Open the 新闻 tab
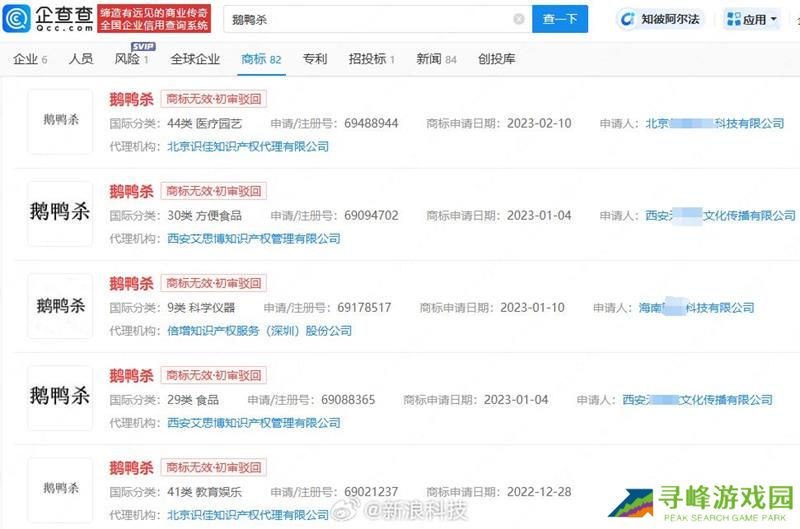The width and height of the screenshot is (800, 529). pos(436,59)
